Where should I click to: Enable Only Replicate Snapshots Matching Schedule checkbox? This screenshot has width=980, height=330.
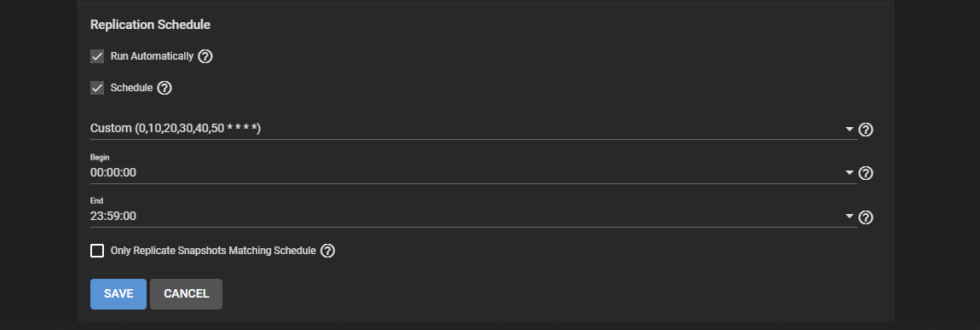click(97, 251)
